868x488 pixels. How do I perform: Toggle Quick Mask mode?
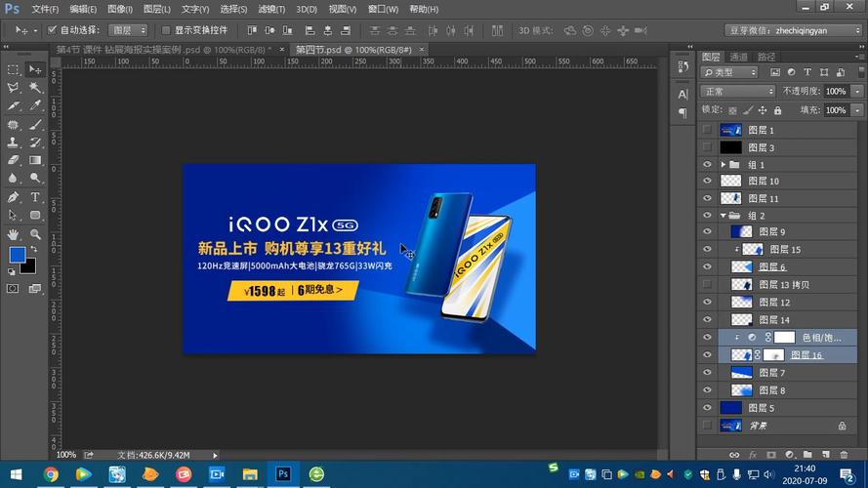[x=13, y=288]
